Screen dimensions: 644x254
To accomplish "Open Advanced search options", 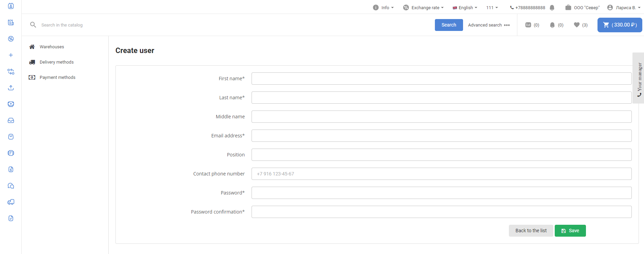I will [x=489, y=25].
